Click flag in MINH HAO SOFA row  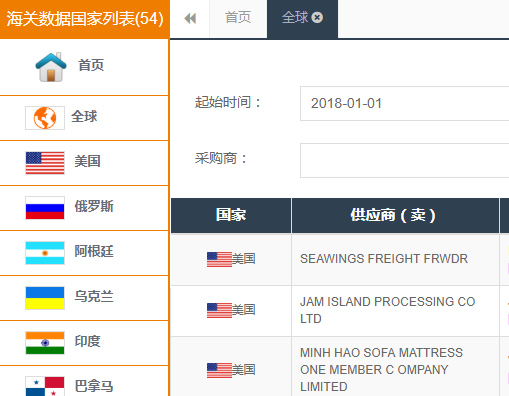[219, 370]
